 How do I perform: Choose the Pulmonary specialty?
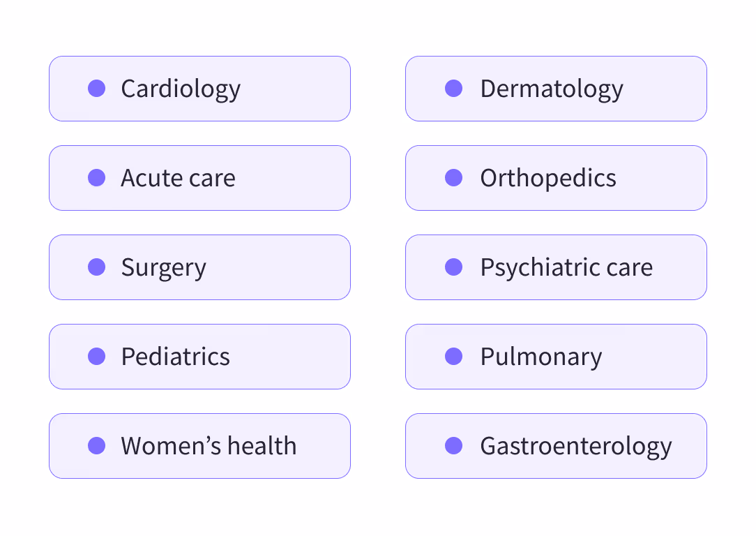(x=556, y=357)
